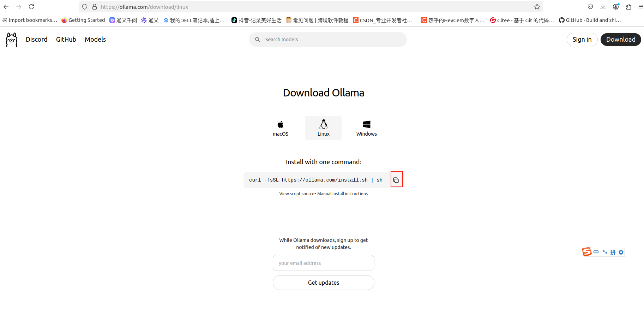Click the Ollama llama logo

click(12, 40)
